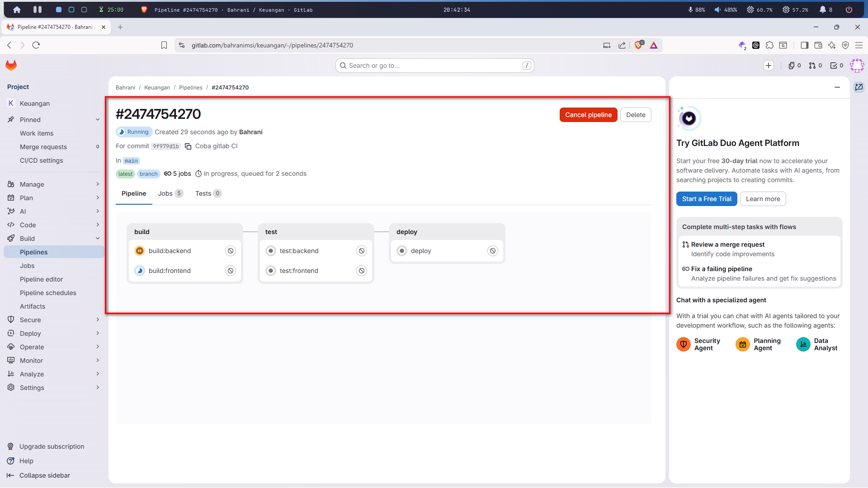Switch to the Pipeline tab
The width and height of the screenshot is (868, 488).
tap(134, 193)
